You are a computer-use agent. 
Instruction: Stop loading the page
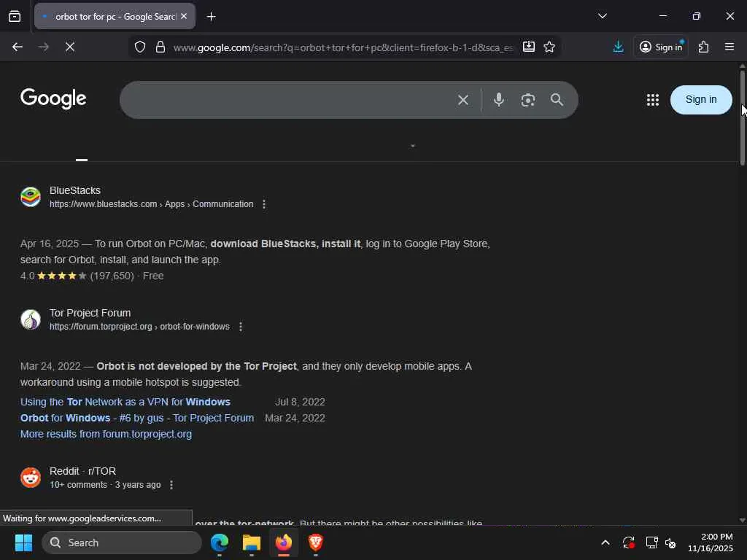69,47
